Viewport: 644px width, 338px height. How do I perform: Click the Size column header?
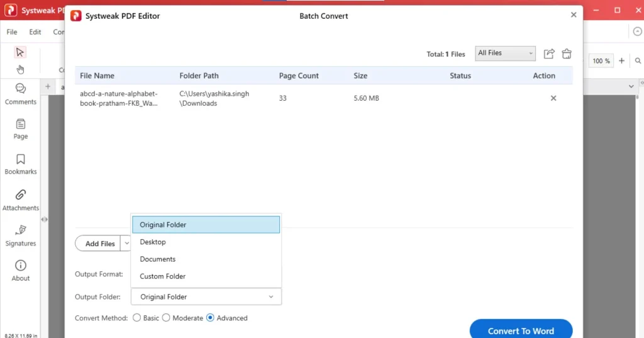[x=360, y=76]
